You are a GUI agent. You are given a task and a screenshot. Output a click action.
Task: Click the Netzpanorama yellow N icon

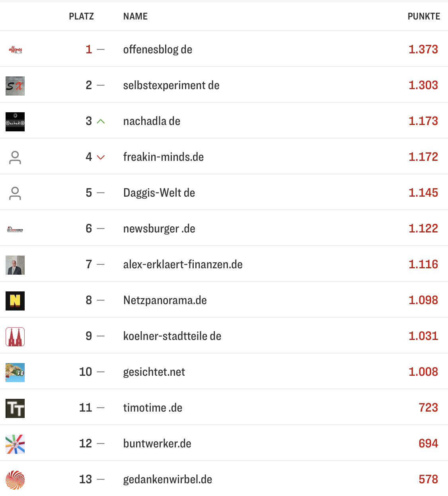tap(15, 301)
